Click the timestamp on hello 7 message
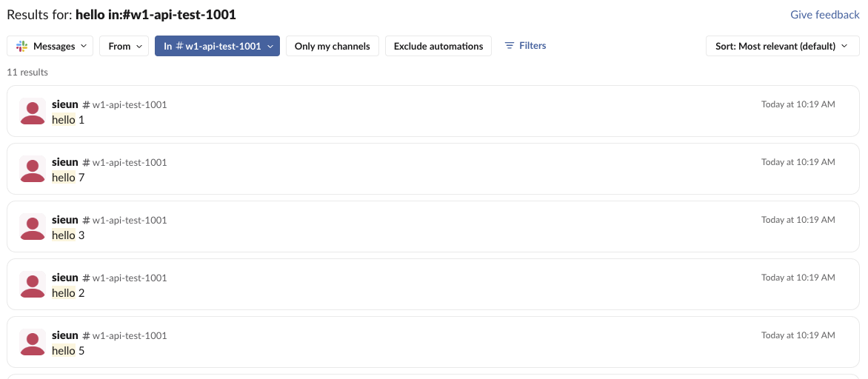Screen dimensions: 868x379 coord(798,161)
